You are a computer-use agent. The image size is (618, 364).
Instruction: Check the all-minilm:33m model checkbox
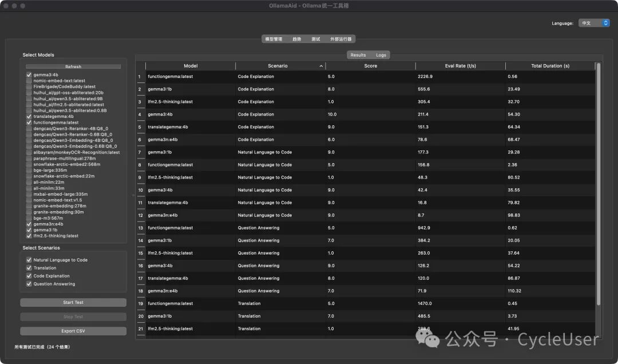[29, 188]
